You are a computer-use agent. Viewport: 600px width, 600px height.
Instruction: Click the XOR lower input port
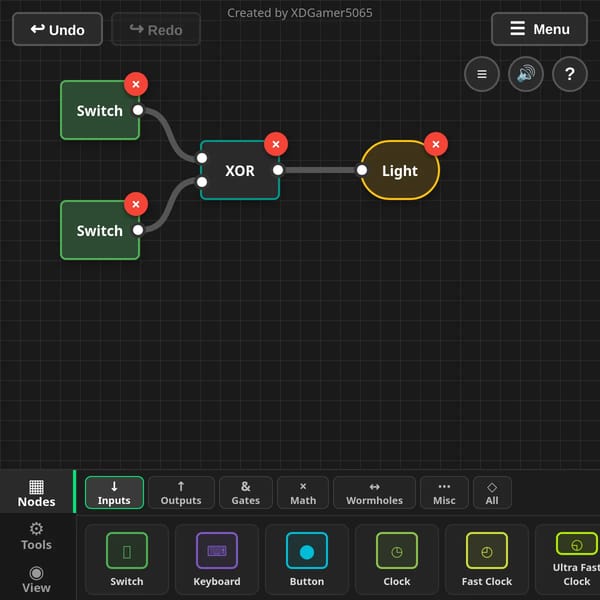click(202, 182)
